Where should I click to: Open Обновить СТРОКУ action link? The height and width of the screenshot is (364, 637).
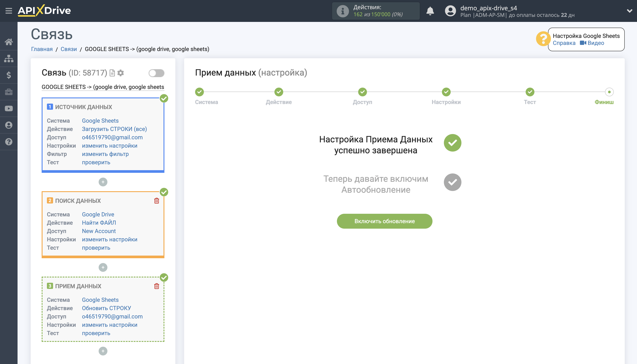click(107, 308)
